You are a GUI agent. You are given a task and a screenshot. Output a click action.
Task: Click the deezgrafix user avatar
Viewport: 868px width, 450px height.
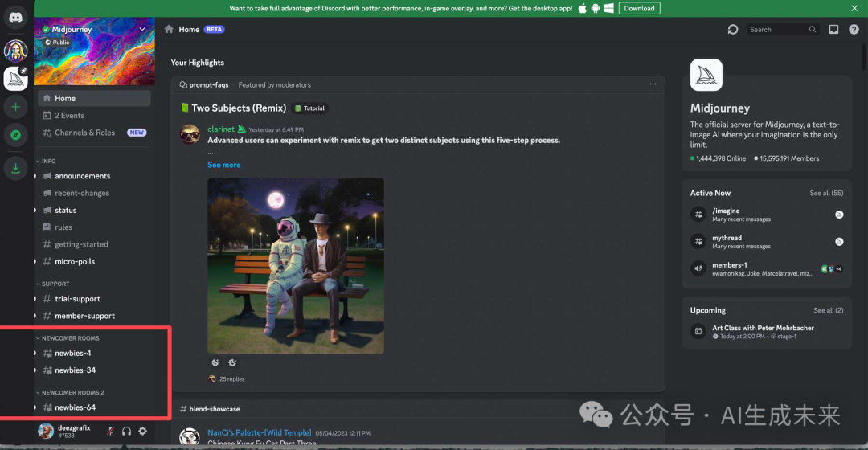pyautogui.click(x=45, y=431)
